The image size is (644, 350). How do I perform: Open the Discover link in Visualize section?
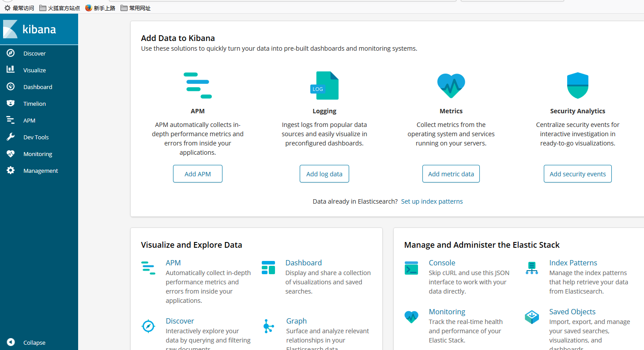coord(180,321)
